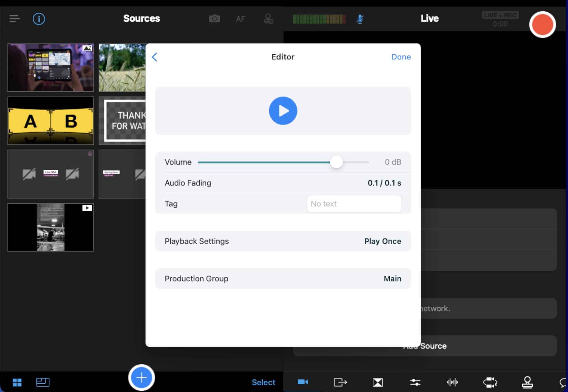Click the Volume slider handle
568x392 pixels.
click(x=336, y=162)
